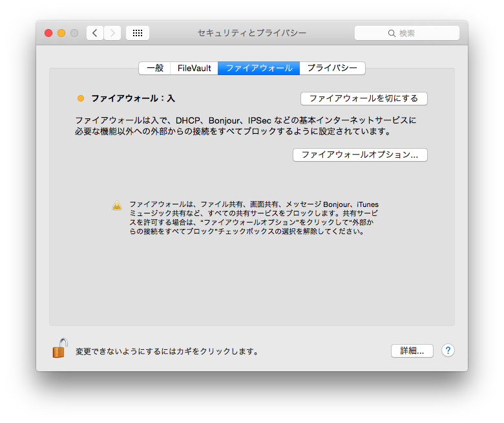This screenshot has height=423, width=504.
Task: Click the forward navigation arrow
Action: point(112,33)
